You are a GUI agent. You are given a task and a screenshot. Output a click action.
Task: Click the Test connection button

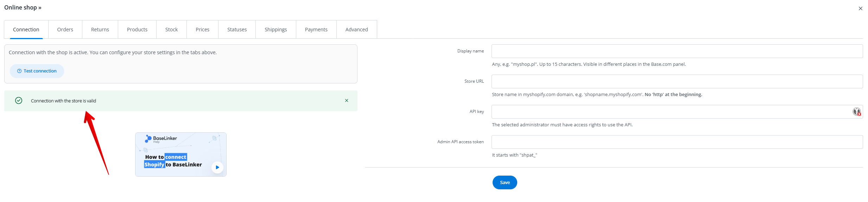[x=37, y=71]
